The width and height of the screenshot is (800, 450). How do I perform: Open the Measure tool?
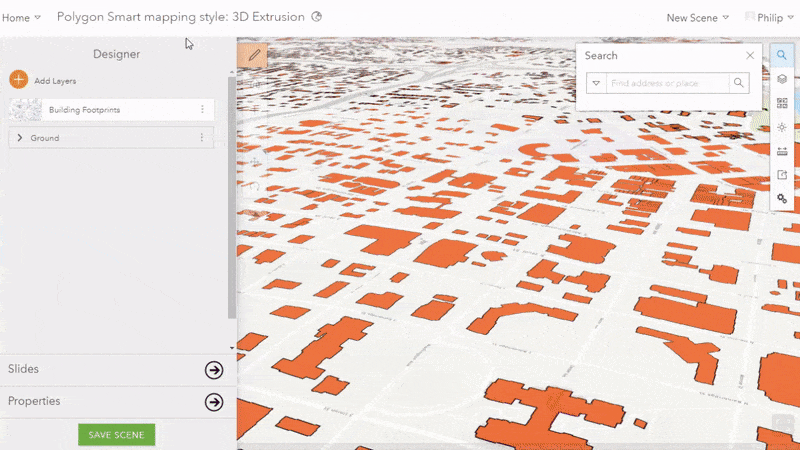tap(782, 151)
